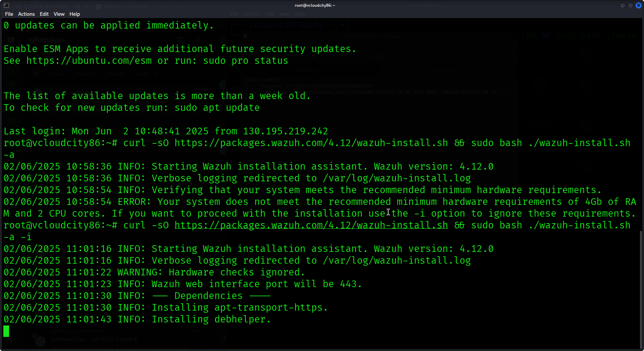Click the text "sudo pro status"
The image size is (644, 351).
click(x=246, y=61)
